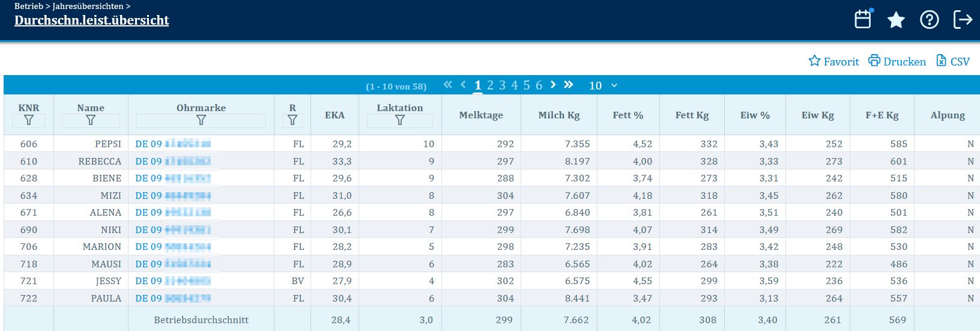
Task: Click the logout icon
Action: pyautogui.click(x=962, y=20)
